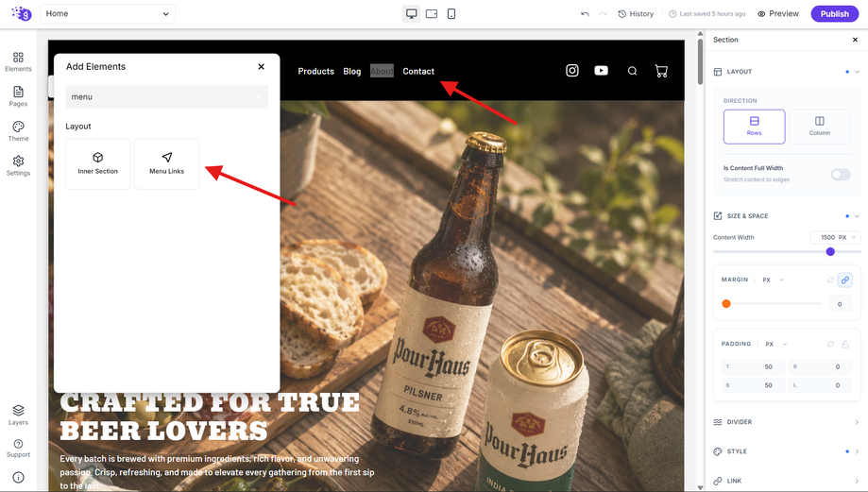Click the Padding bottom value field
868x492 pixels.
point(754,385)
